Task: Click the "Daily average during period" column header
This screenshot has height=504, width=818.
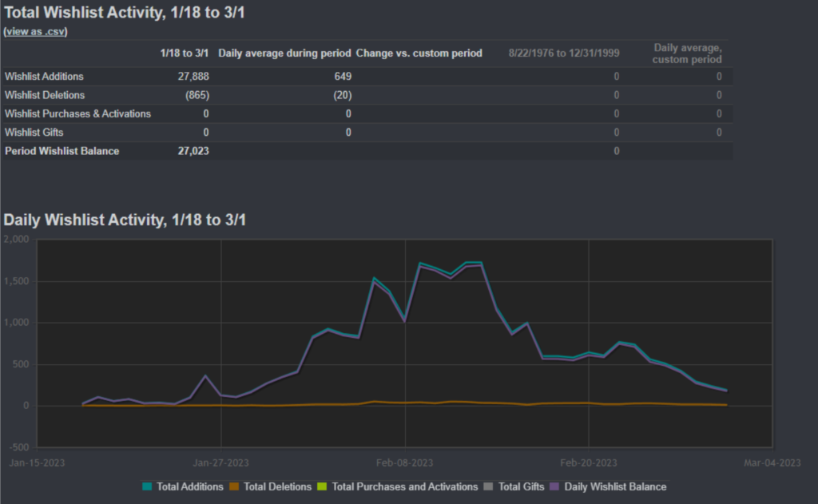Action: coord(284,54)
